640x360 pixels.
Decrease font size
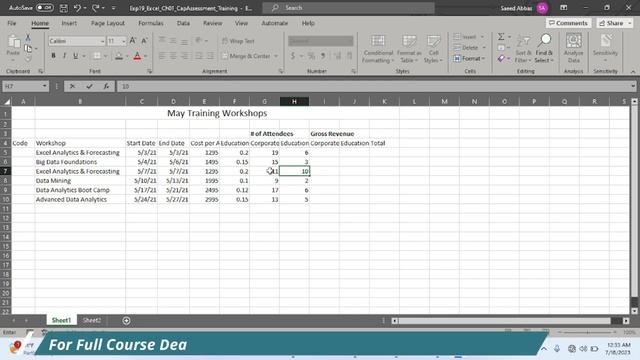click(x=144, y=41)
